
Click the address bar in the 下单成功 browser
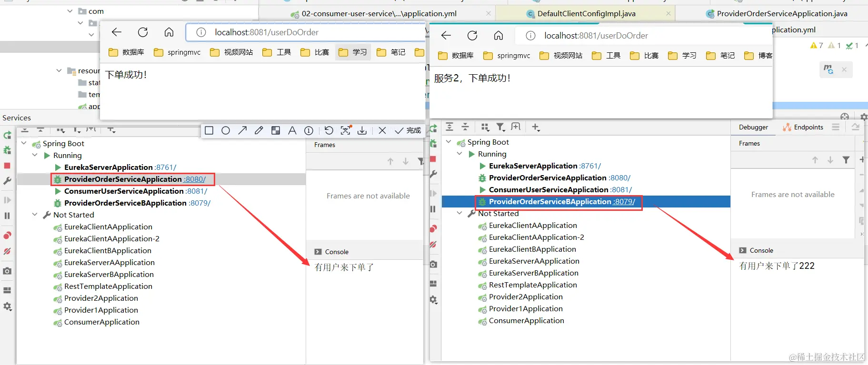tap(305, 32)
